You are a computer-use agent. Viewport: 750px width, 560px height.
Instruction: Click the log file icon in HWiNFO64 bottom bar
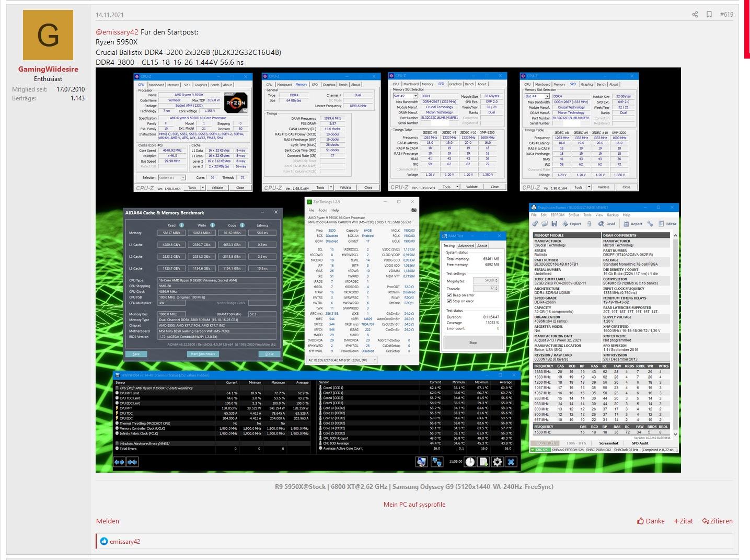pos(483,462)
